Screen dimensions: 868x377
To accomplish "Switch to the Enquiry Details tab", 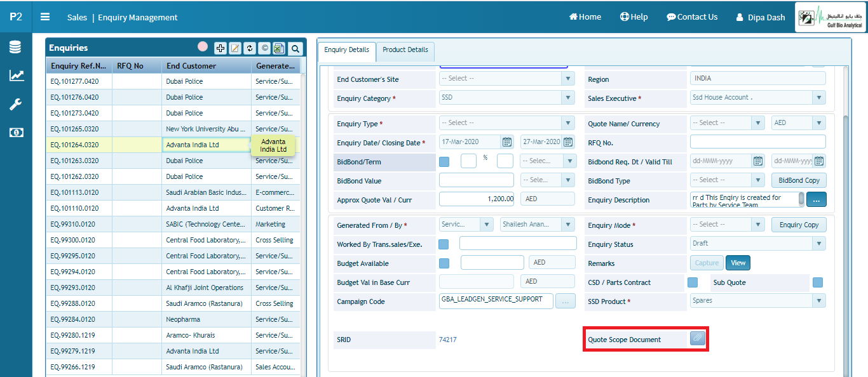I will [346, 50].
